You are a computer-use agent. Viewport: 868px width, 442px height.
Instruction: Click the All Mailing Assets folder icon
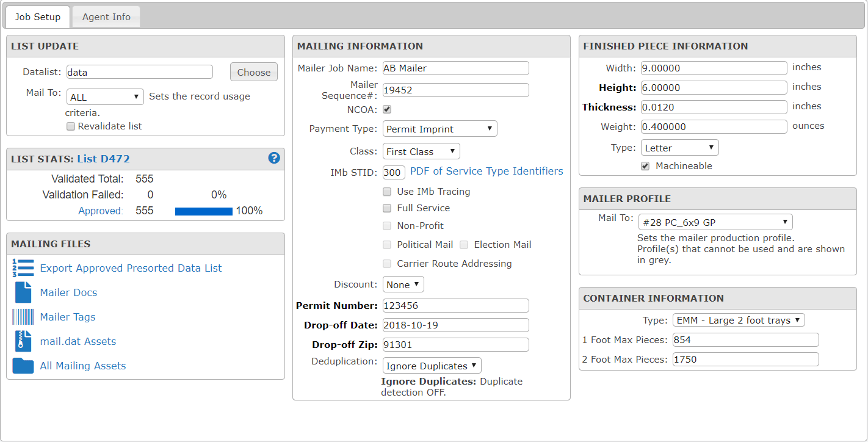[x=23, y=366]
